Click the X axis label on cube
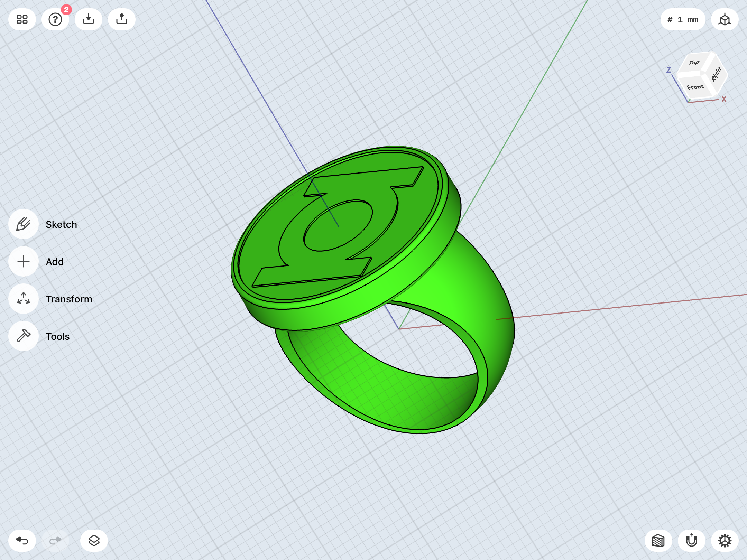The height and width of the screenshot is (560, 747). pyautogui.click(x=724, y=99)
